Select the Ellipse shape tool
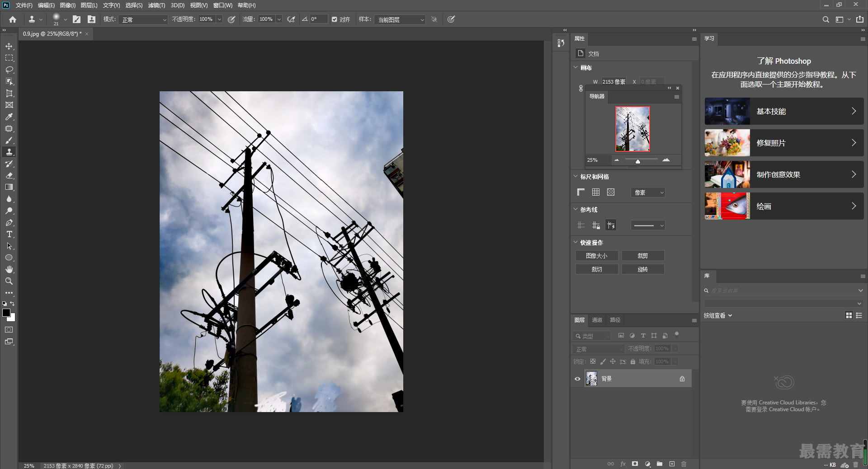Image resolution: width=868 pixels, height=469 pixels. 9,258
